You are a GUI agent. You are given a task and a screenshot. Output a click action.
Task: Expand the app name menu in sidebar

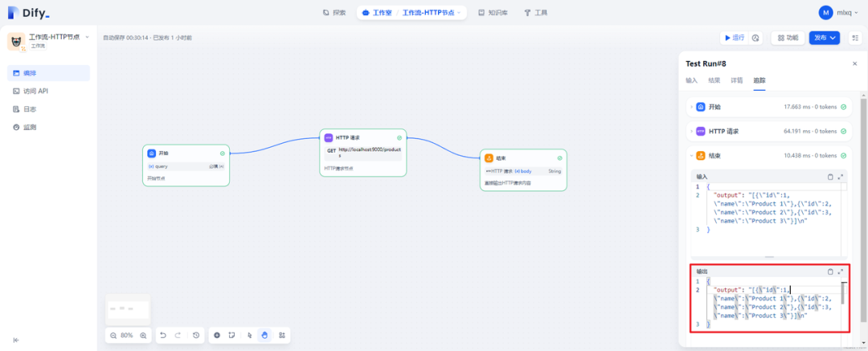point(87,37)
